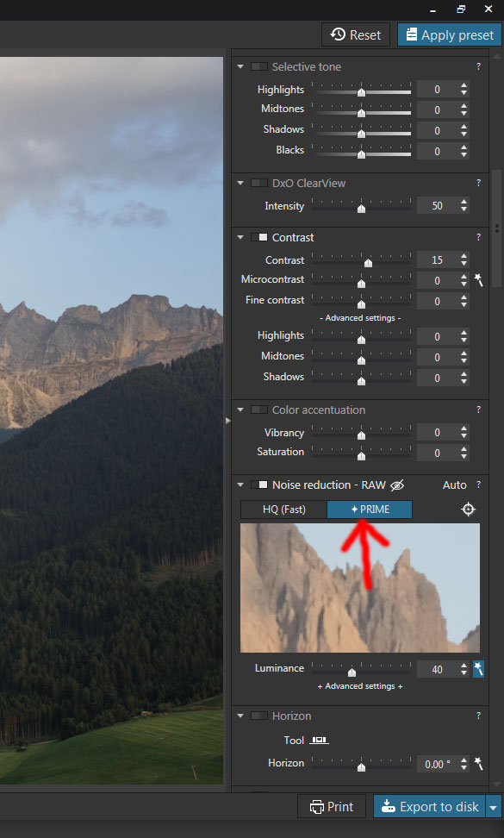Open help for Contrast palette
504x838 pixels.
click(478, 237)
